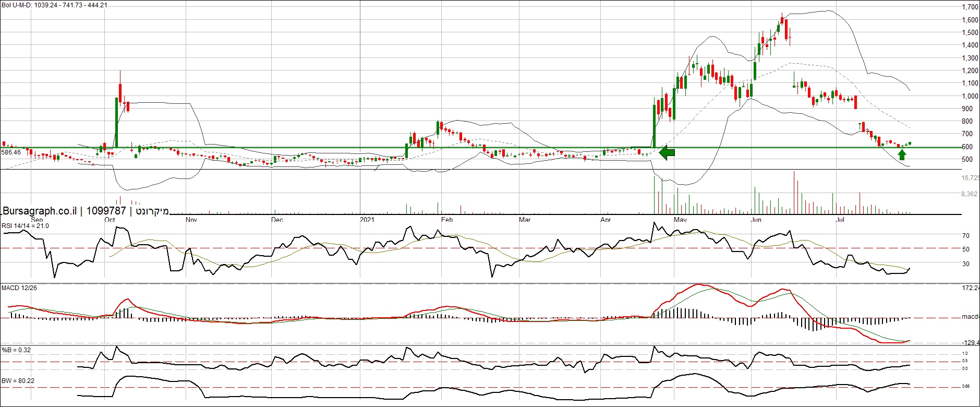The height and width of the screenshot is (407, 980).
Task: Click the 16,725 volume scale label
Action: pyautogui.click(x=970, y=178)
